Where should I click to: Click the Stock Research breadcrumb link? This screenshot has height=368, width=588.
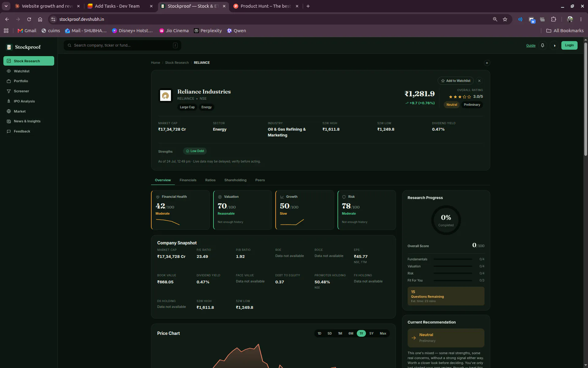point(177,63)
